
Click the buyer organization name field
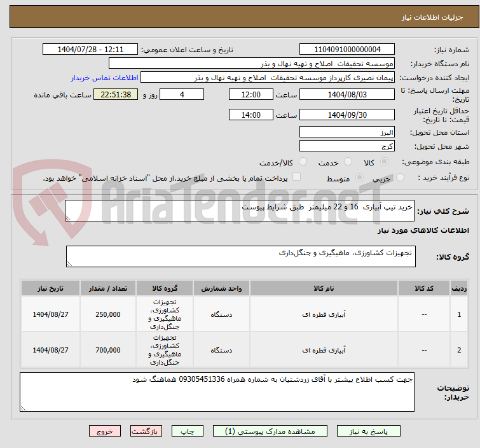coord(252,64)
